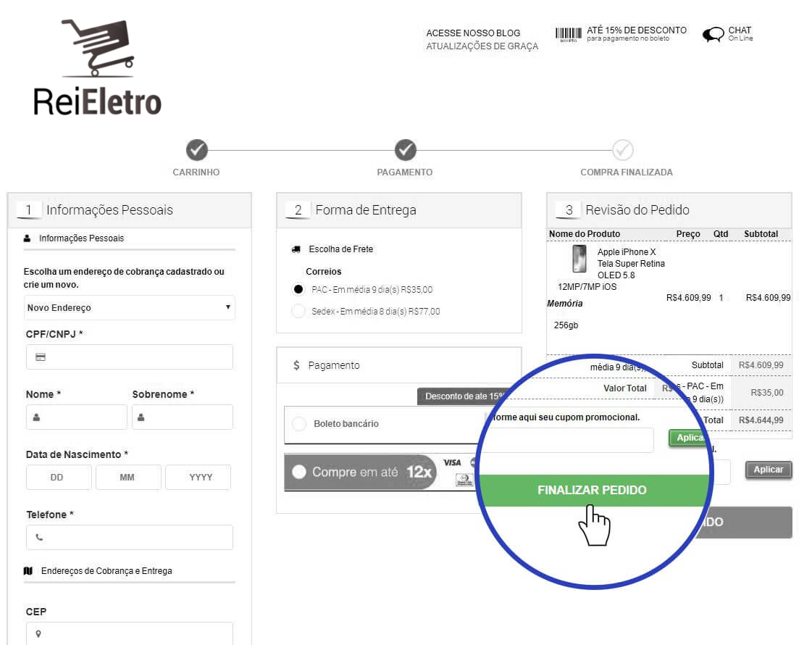Open chat via the speech bubble icon
The height and width of the screenshot is (645, 812).
(x=713, y=35)
